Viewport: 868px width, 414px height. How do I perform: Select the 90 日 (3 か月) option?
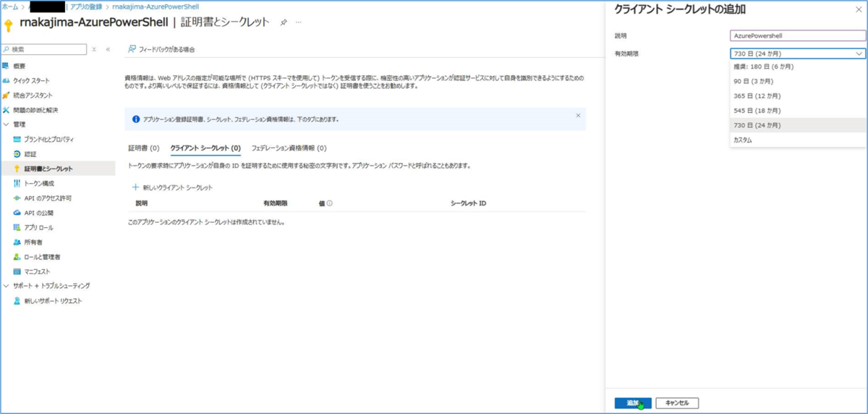pos(798,81)
